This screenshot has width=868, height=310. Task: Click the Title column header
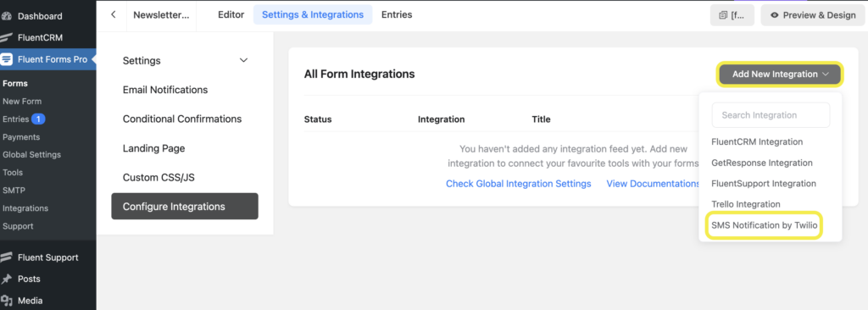pos(541,119)
